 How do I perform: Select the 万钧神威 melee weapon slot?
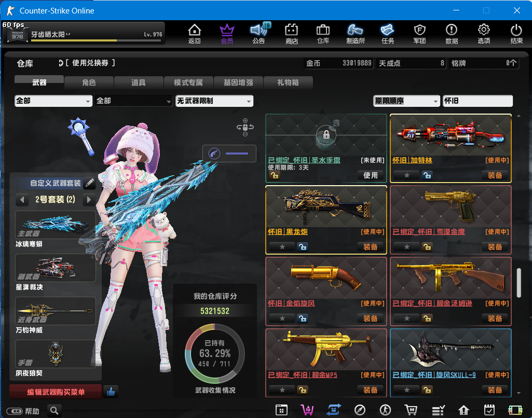click(56, 311)
